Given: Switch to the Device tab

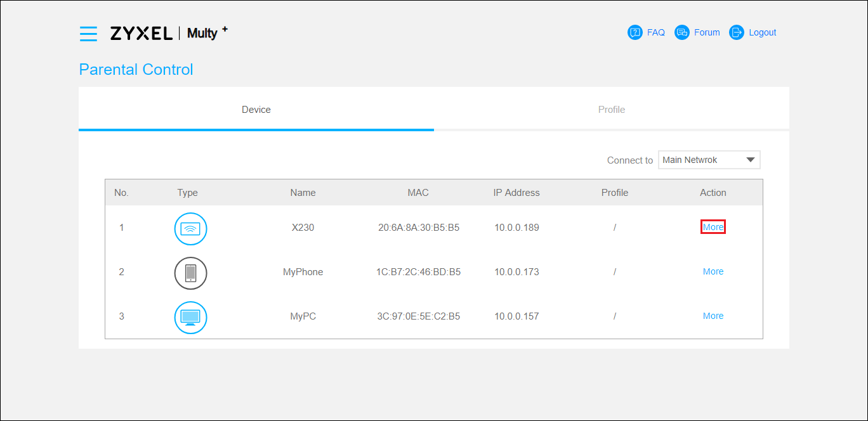Looking at the screenshot, I should click(x=256, y=109).
